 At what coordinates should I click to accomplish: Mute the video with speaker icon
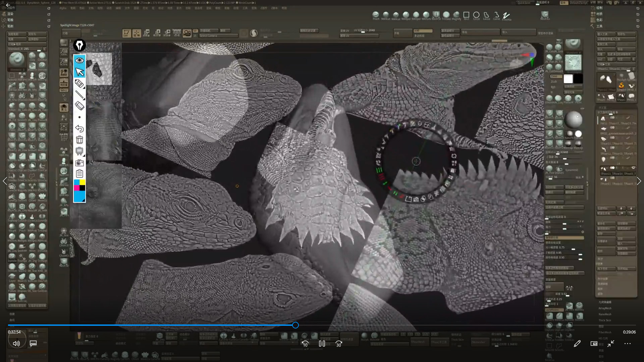[x=16, y=344]
